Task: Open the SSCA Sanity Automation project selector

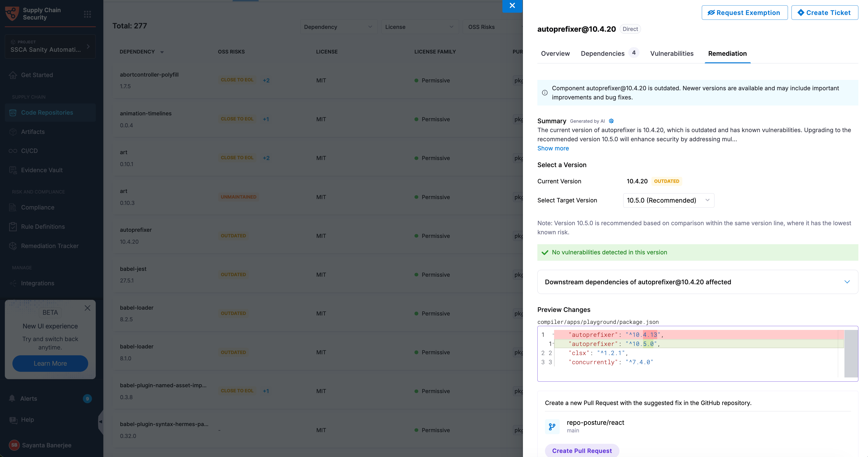Action: (50, 47)
